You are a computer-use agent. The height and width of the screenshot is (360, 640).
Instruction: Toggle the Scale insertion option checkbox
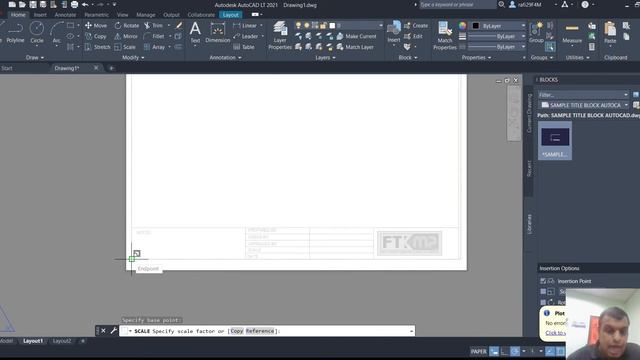point(543,291)
